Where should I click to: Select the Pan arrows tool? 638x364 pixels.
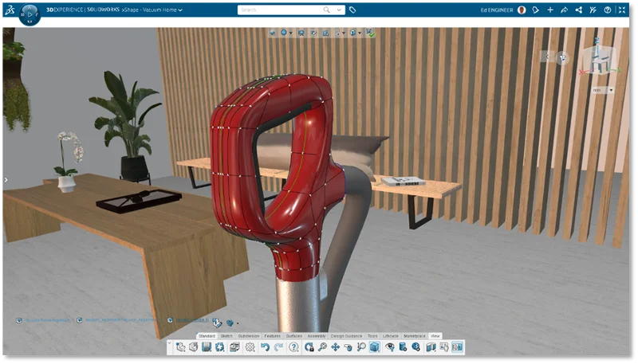pyautogui.click(x=335, y=347)
